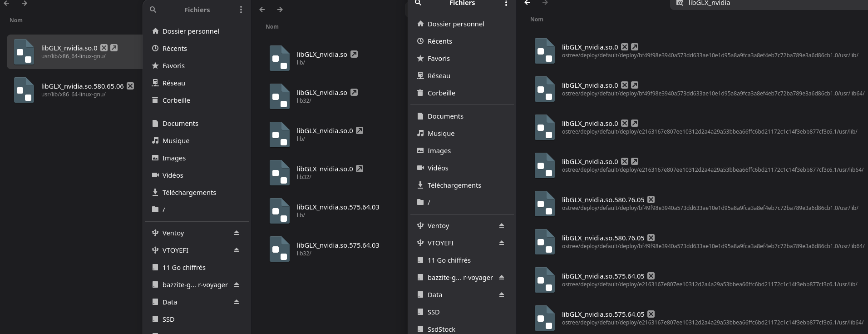The height and width of the screenshot is (334, 868).
Task: Eject Data volume in the sidebar with Favoris
Action: point(237,302)
